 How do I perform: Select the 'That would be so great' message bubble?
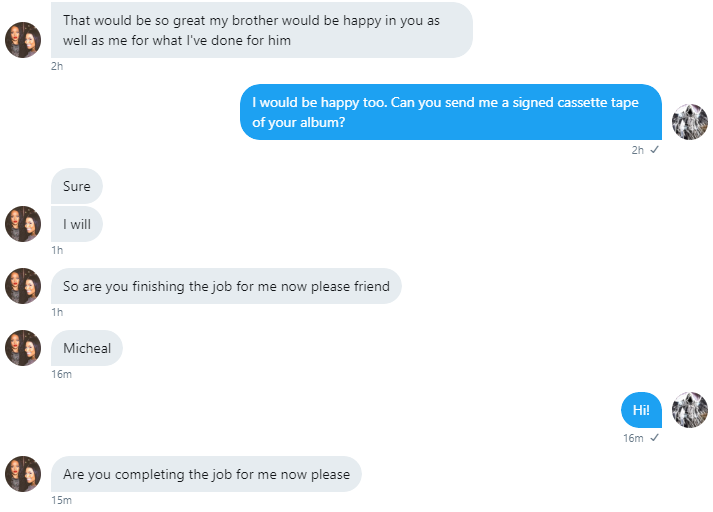point(261,30)
